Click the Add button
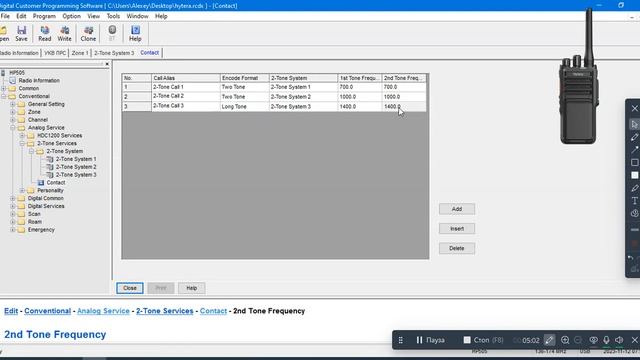This screenshot has height=360, width=640. (457, 209)
